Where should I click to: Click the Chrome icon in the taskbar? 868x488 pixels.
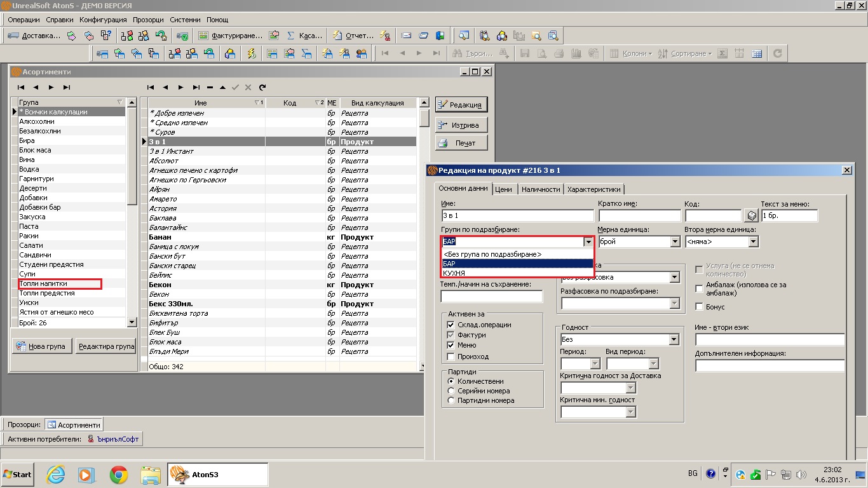pyautogui.click(x=118, y=475)
